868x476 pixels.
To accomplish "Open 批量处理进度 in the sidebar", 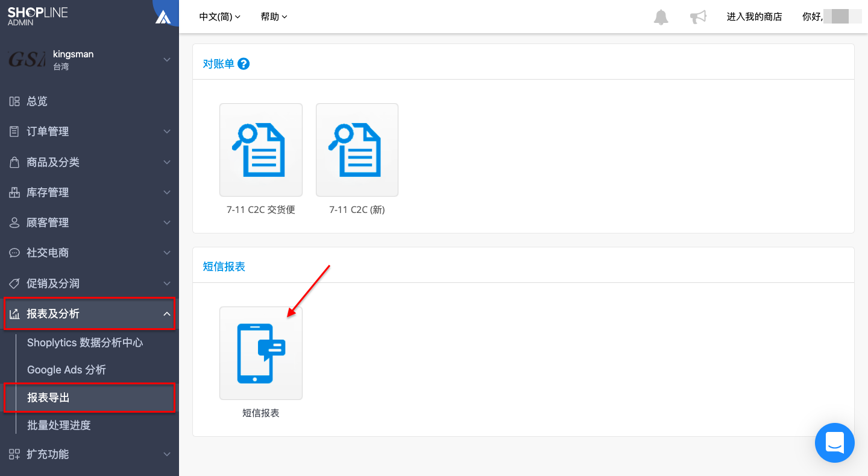I will 59,425.
